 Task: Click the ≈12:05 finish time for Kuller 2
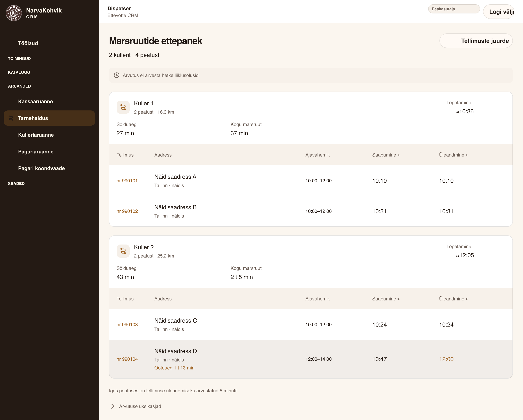[x=465, y=255]
